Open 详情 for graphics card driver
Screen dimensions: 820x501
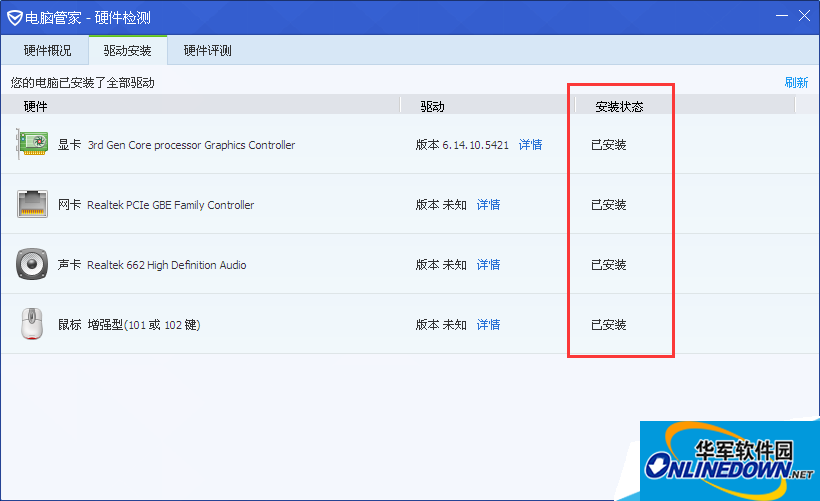(x=530, y=145)
